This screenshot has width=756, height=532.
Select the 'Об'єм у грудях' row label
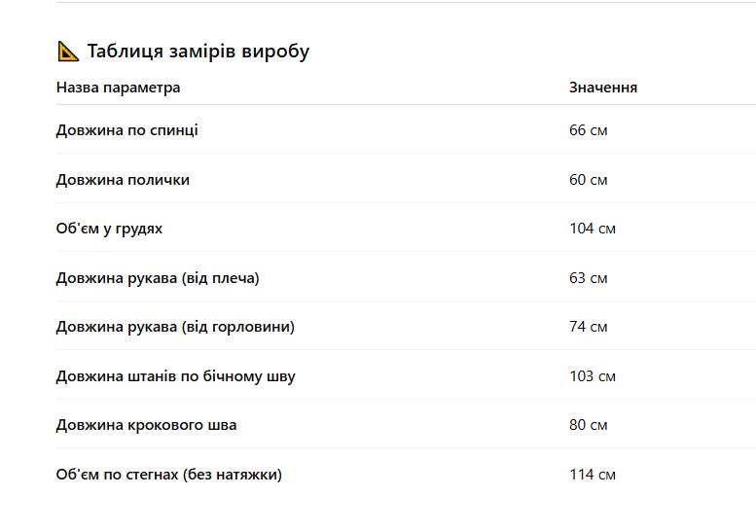(109, 229)
